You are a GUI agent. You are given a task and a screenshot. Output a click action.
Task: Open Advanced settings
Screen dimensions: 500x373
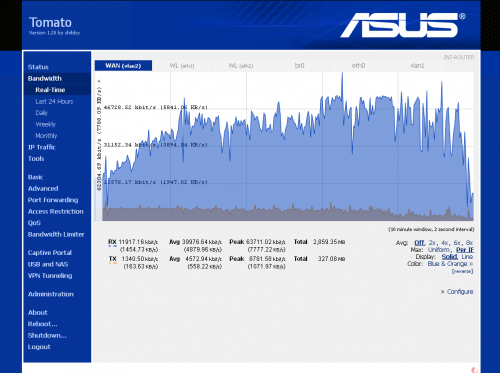pyautogui.click(x=43, y=188)
